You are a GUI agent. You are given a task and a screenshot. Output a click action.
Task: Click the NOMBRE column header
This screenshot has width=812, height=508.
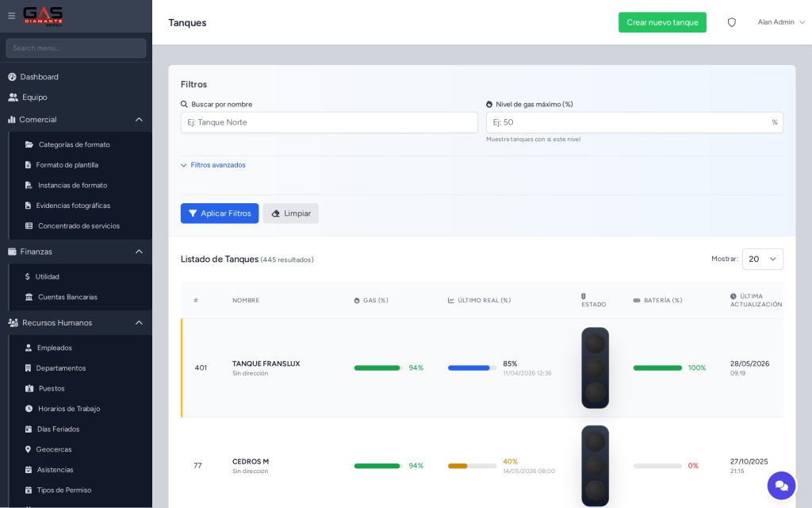click(x=246, y=301)
